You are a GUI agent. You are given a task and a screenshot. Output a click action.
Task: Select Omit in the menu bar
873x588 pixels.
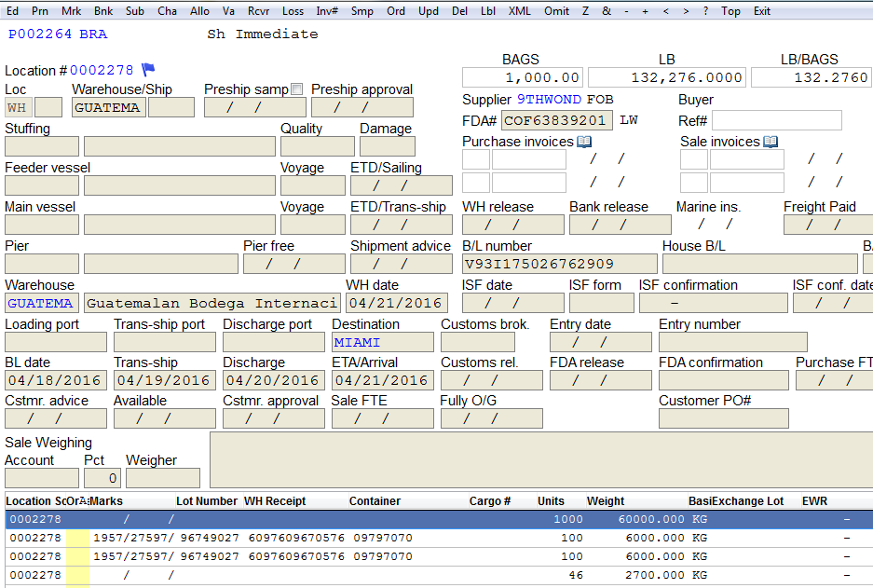[x=557, y=11]
